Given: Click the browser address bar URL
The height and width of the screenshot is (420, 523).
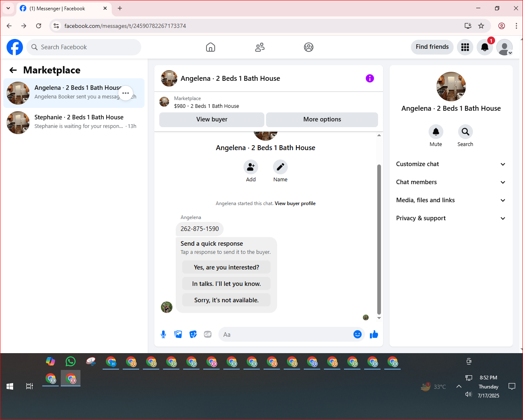Looking at the screenshot, I should pos(125,26).
